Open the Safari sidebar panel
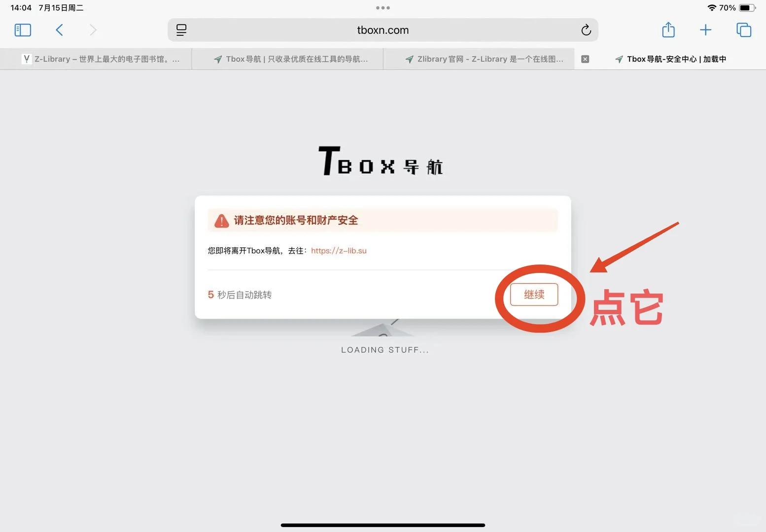The height and width of the screenshot is (532, 766). [x=23, y=30]
